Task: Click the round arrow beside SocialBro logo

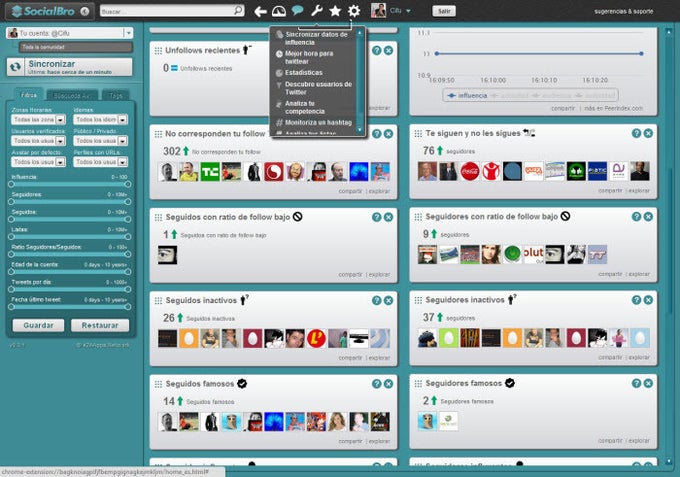Action: pyautogui.click(x=85, y=11)
